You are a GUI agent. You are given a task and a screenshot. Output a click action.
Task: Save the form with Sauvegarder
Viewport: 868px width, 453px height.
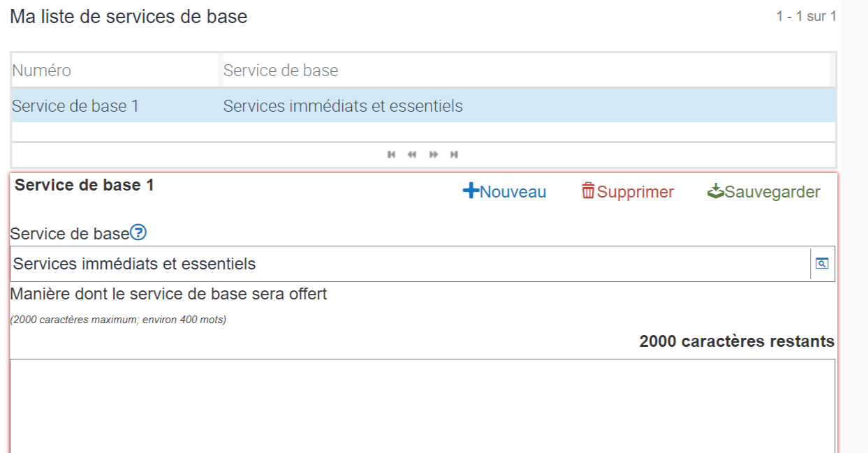pos(764,192)
